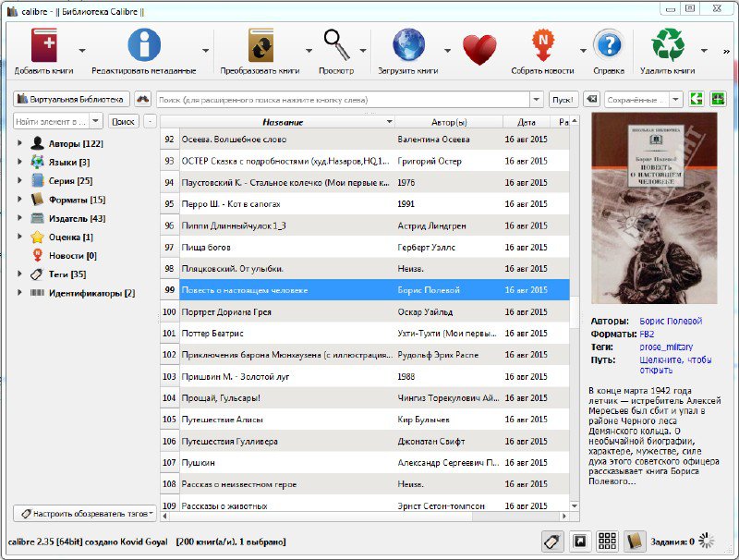Viewport: 739px width, 560px height.
Task: Click the green recycle Remove books icon
Action: coord(667,45)
